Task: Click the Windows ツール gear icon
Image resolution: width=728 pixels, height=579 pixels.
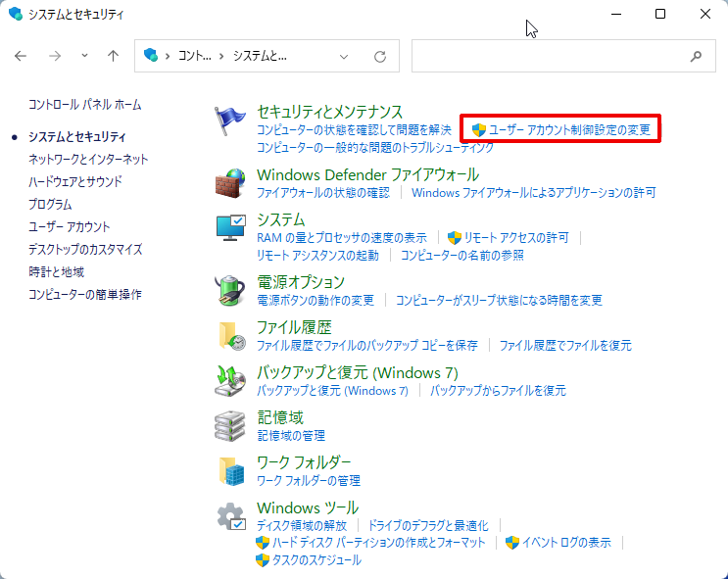Action: (231, 516)
